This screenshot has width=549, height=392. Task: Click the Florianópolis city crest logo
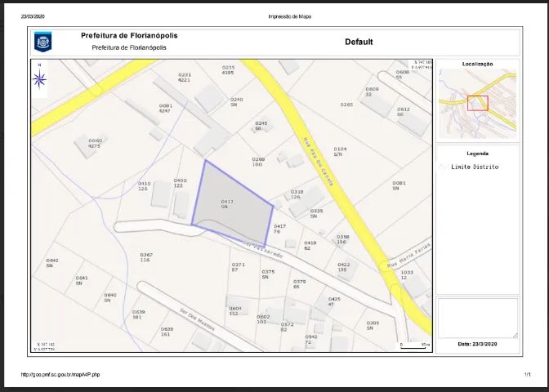[42, 42]
